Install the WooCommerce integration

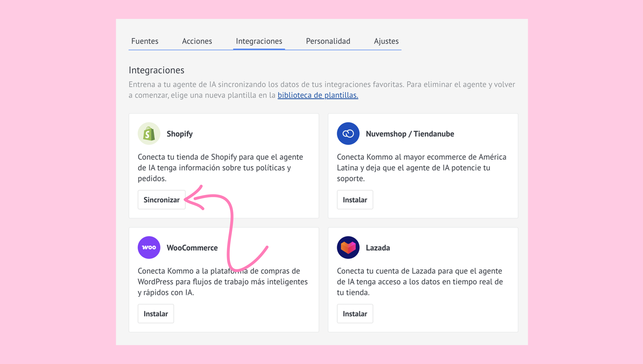tap(156, 313)
